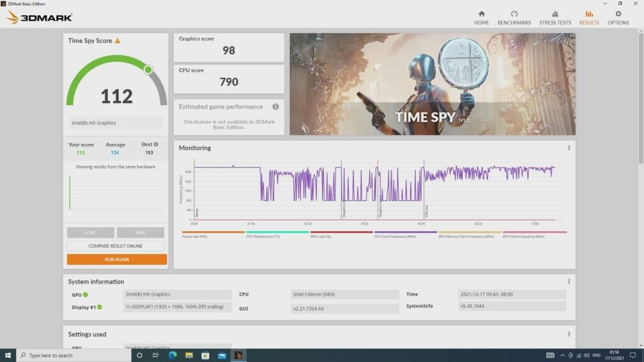
Task: Open the Action Center notifications icon
Action: [x=633, y=355]
